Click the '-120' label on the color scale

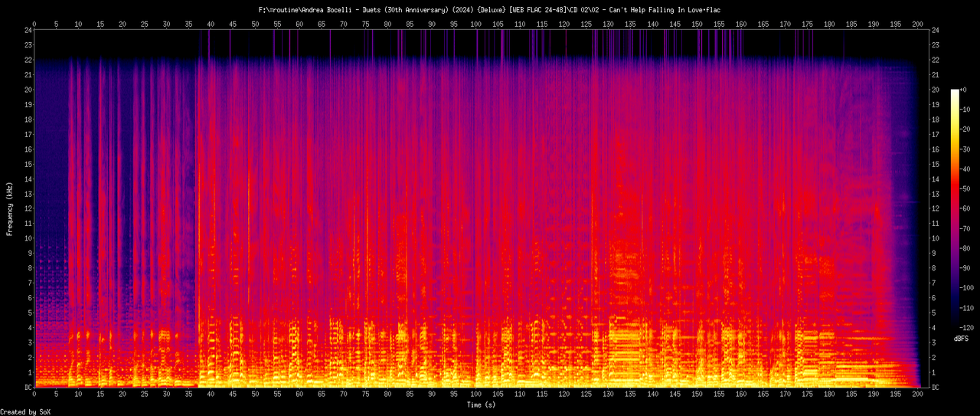coord(966,327)
